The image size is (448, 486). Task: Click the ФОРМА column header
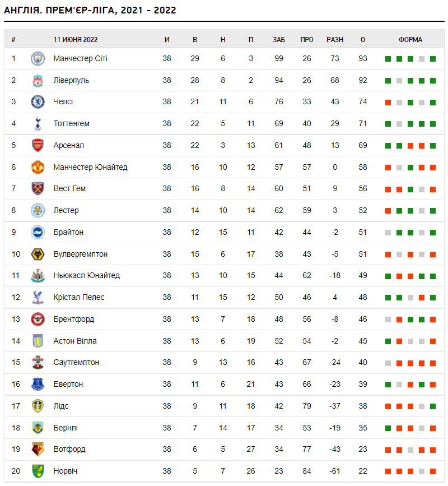pyautogui.click(x=410, y=40)
